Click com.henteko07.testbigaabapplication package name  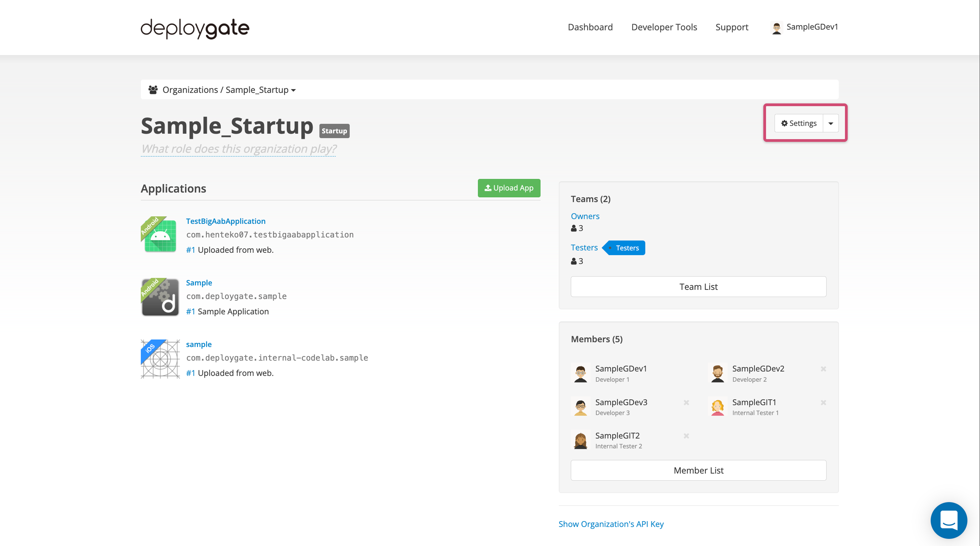pos(270,235)
